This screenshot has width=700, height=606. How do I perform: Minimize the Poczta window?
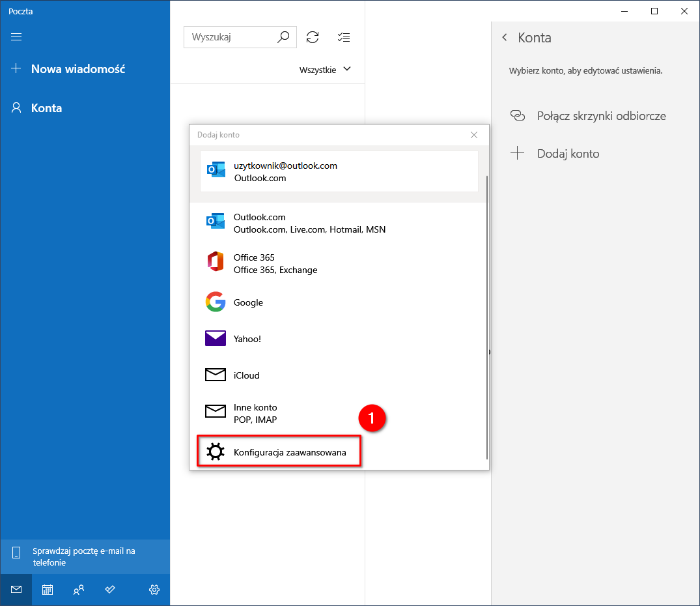[624, 11]
